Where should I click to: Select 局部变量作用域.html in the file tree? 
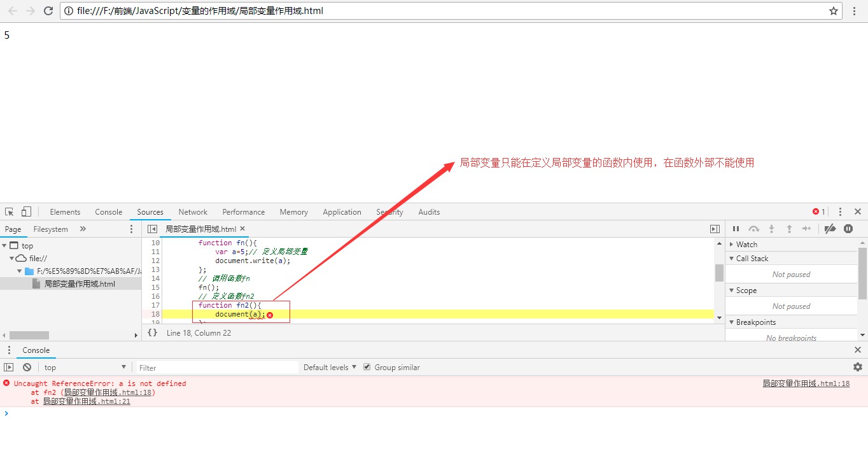pos(80,284)
